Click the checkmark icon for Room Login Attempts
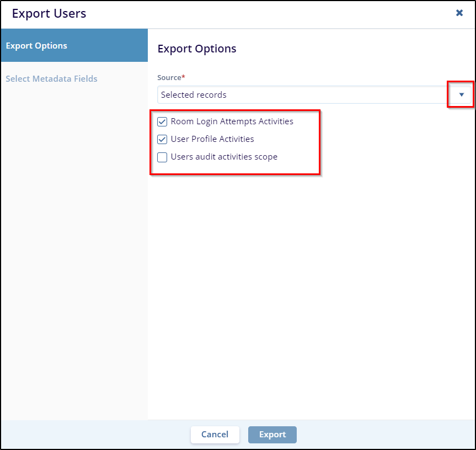Screen dimensions: 476x450 coord(162,121)
